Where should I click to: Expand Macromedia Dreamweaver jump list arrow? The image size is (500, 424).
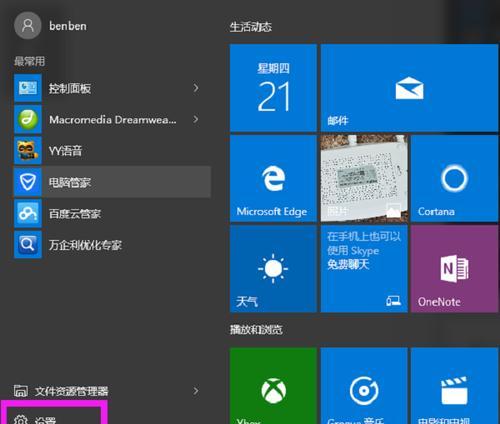point(196,119)
